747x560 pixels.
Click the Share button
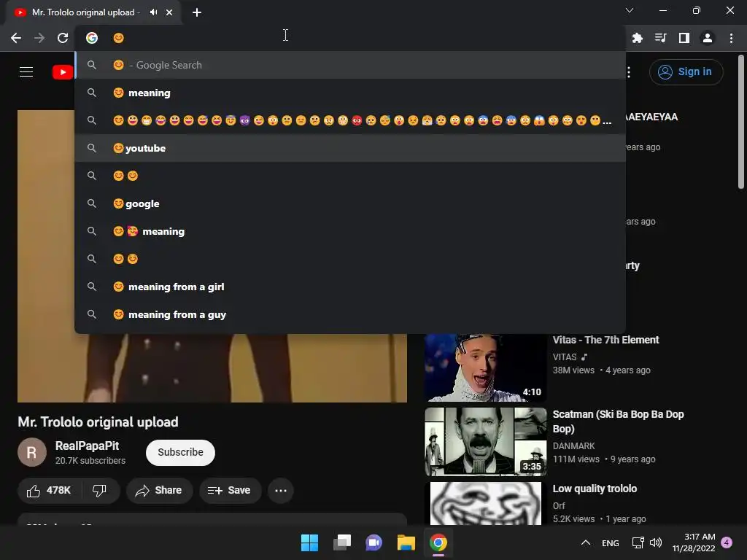point(159,491)
